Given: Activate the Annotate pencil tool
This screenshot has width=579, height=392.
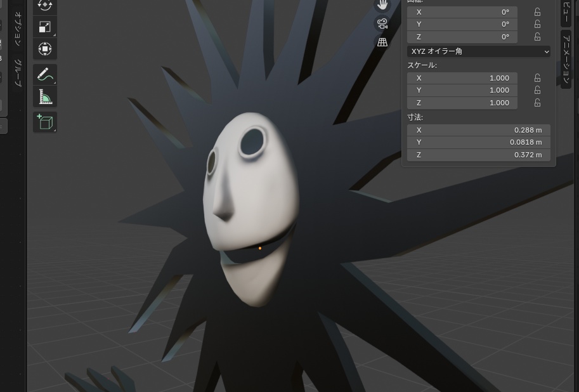Looking at the screenshot, I should pyautogui.click(x=44, y=75).
